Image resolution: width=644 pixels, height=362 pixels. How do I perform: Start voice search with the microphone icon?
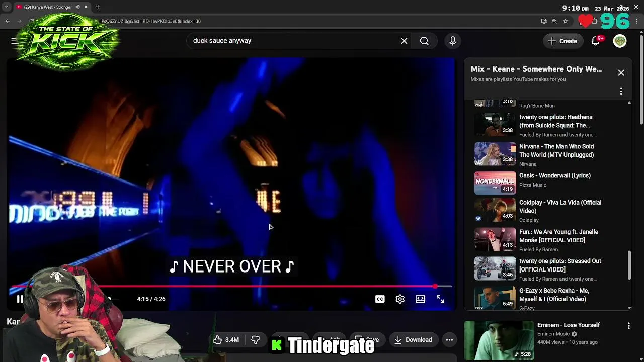tap(453, 41)
